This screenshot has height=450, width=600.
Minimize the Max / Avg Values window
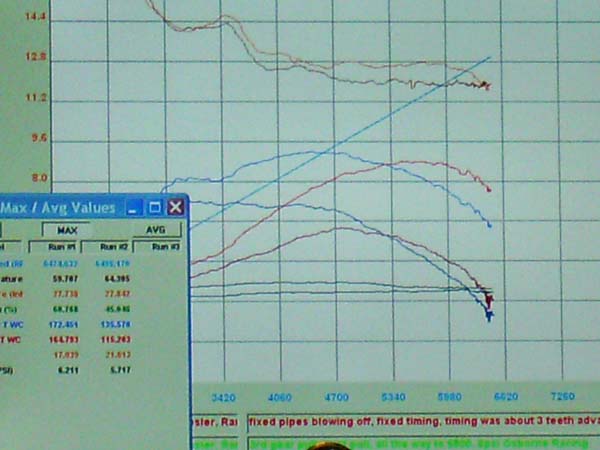[136, 207]
